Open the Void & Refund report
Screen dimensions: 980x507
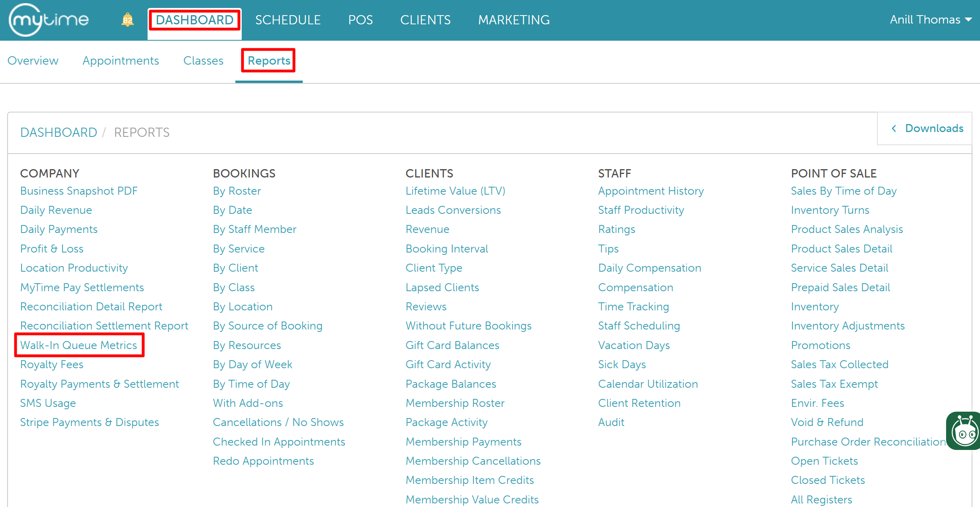click(827, 422)
